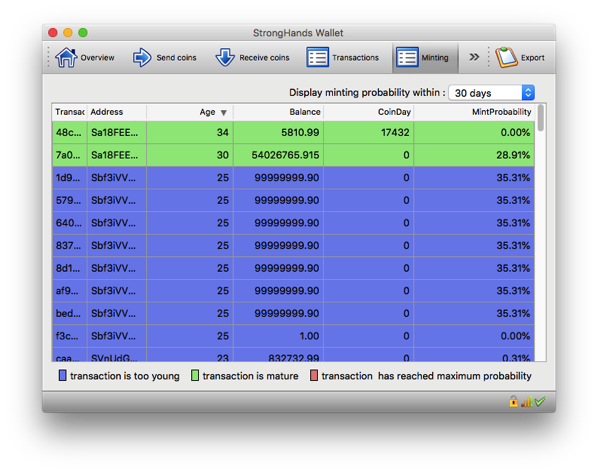The image size is (598, 473).
Task: Select the Minting list icon
Action: click(x=407, y=58)
